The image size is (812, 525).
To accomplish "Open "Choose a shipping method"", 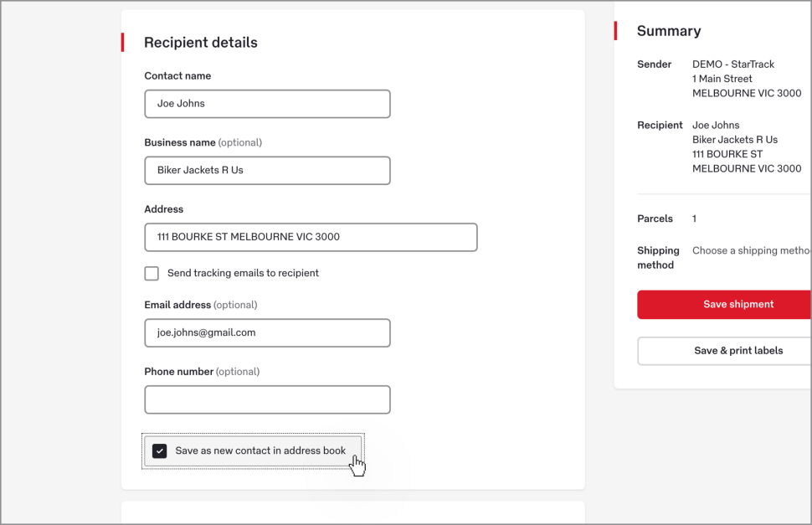I will pyautogui.click(x=751, y=250).
